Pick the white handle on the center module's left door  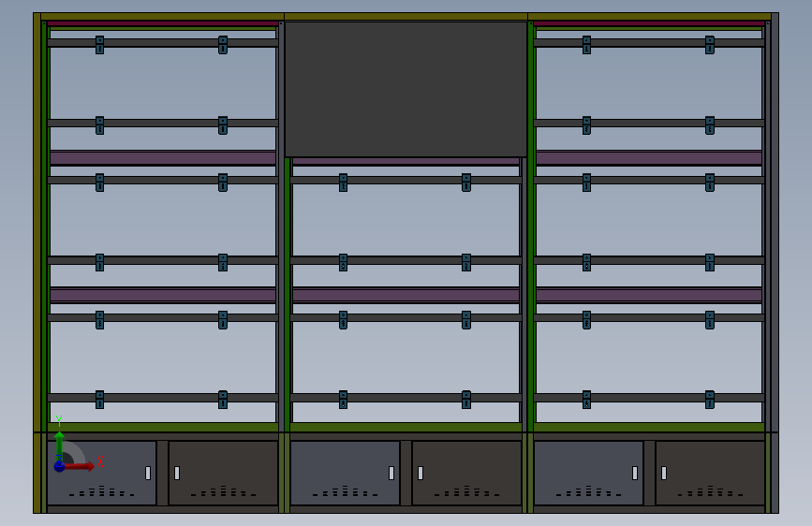coord(391,473)
